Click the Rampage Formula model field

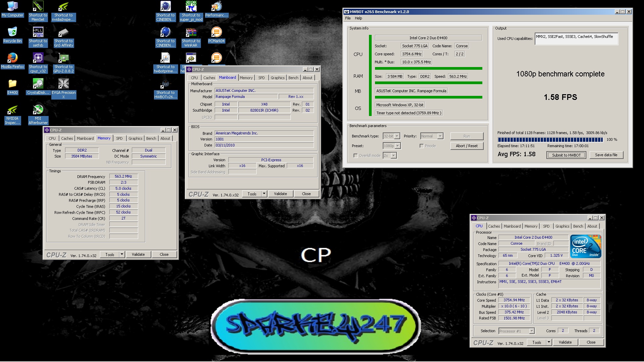[x=246, y=97]
